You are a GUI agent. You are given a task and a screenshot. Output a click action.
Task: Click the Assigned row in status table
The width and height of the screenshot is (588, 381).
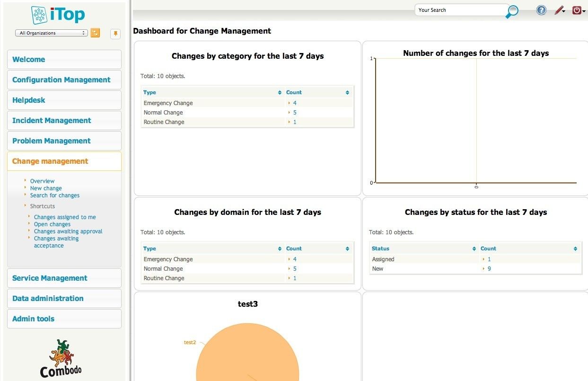475,259
